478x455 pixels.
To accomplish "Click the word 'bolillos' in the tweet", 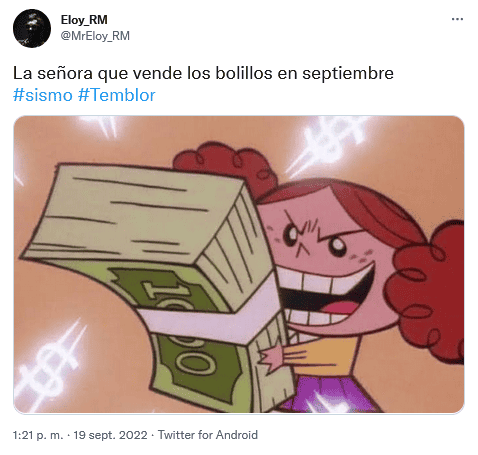I will [x=244, y=73].
